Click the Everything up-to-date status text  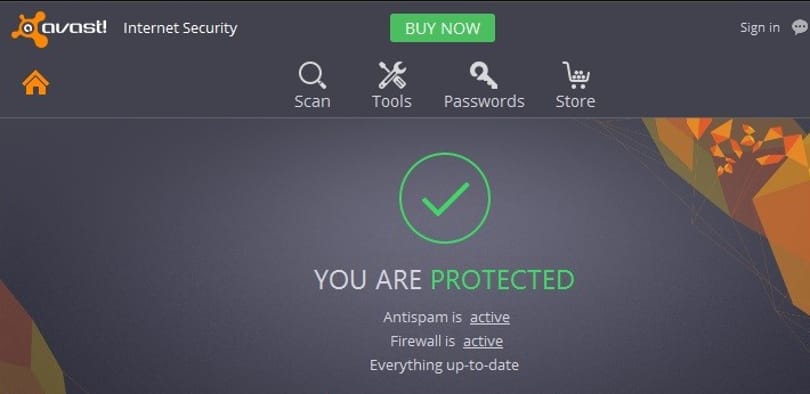444,366
